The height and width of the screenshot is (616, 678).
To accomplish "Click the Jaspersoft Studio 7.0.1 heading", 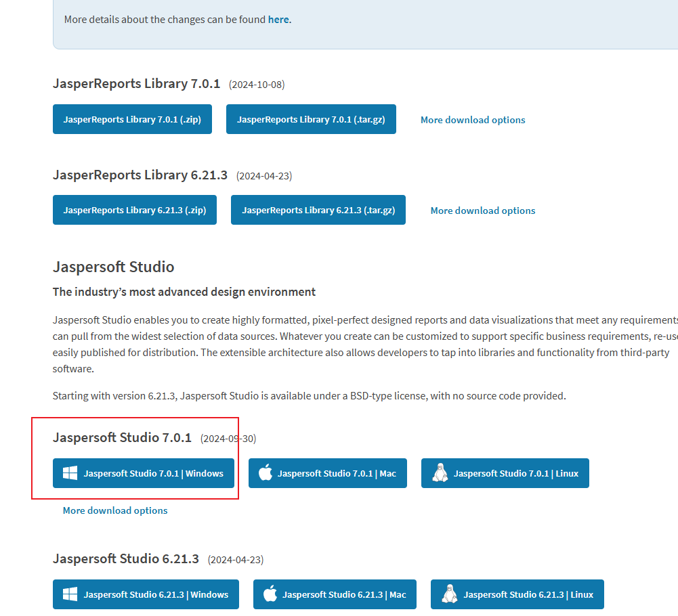I will tap(122, 438).
